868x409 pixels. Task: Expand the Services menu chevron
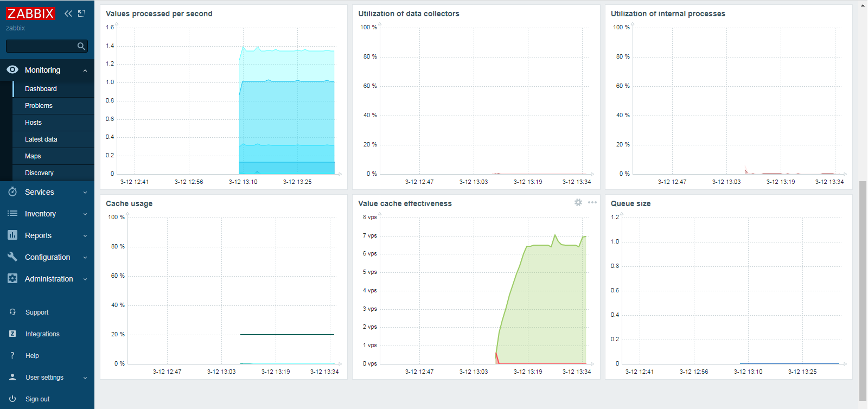click(x=85, y=192)
